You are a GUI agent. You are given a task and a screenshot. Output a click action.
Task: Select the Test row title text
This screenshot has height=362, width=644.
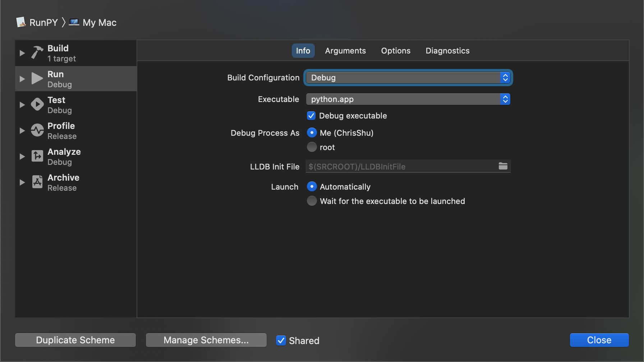pos(56,100)
